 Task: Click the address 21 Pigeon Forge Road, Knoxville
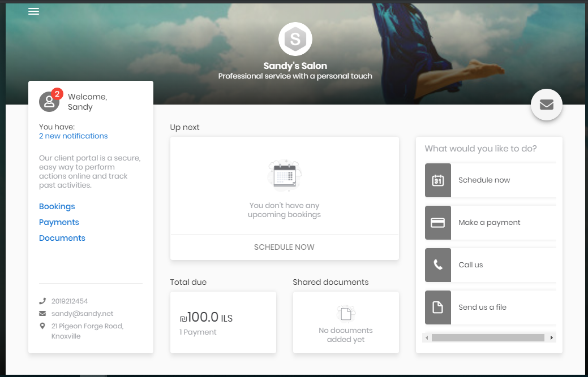click(87, 331)
